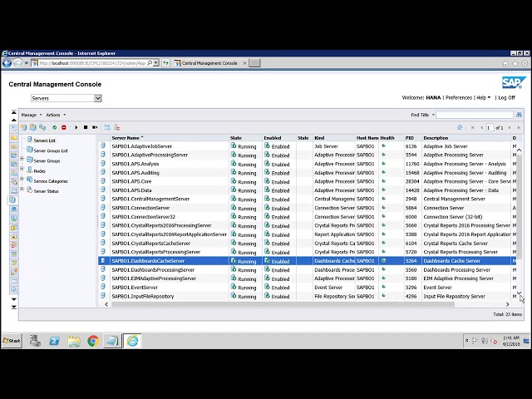Screen dimensions: 532x399
Task: Click the Restart Server toolbar icon
Action: [x=95, y=127]
